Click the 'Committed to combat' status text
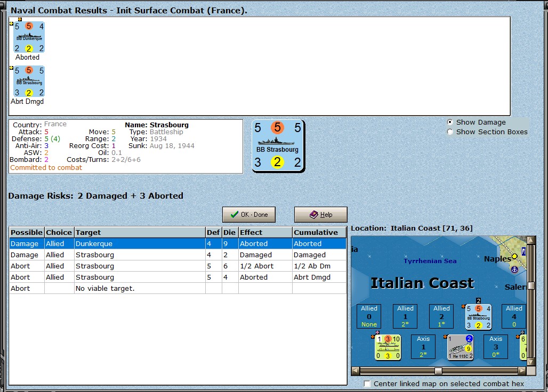This screenshot has height=392, width=548. click(46, 168)
